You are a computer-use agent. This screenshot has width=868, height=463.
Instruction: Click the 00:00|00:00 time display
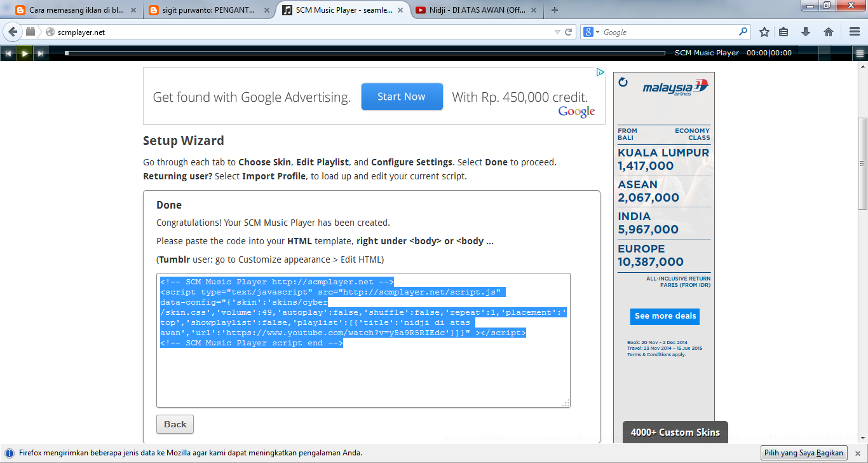coord(769,53)
